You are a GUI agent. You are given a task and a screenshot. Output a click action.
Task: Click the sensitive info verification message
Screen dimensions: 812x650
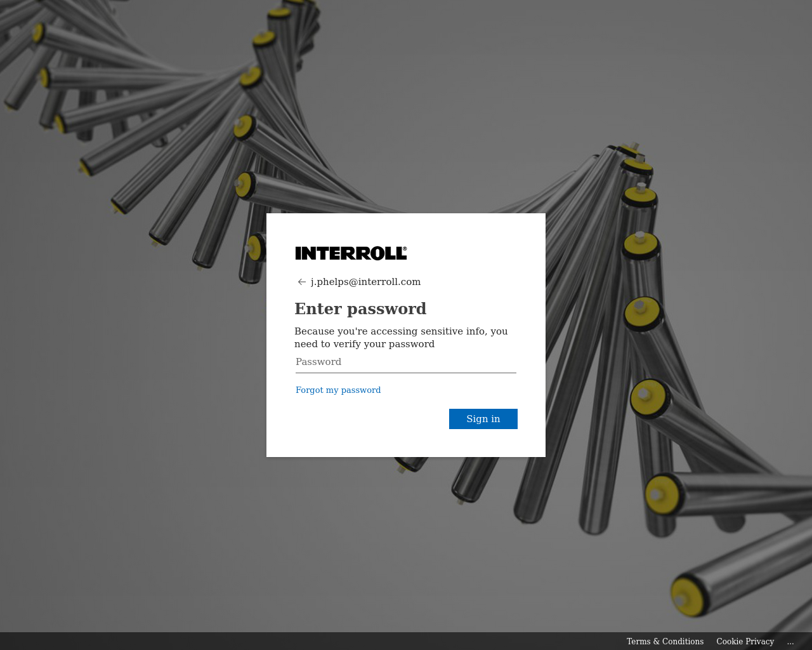coord(401,338)
